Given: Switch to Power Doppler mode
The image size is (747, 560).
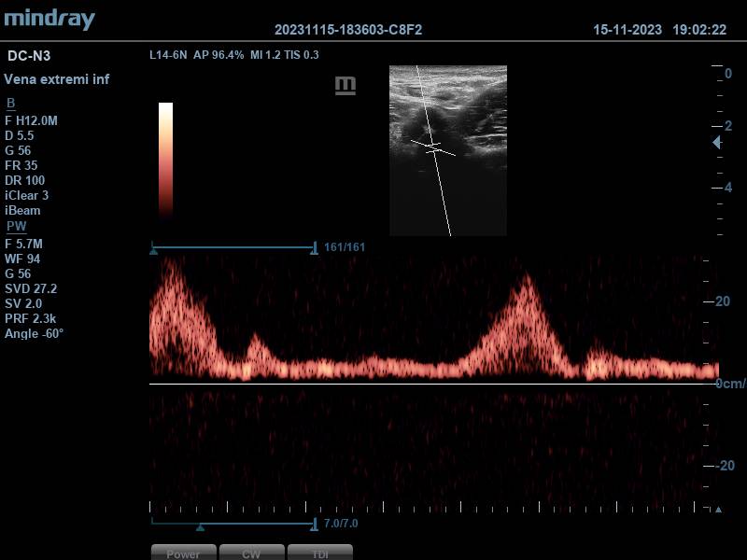Looking at the screenshot, I should pos(183,553).
